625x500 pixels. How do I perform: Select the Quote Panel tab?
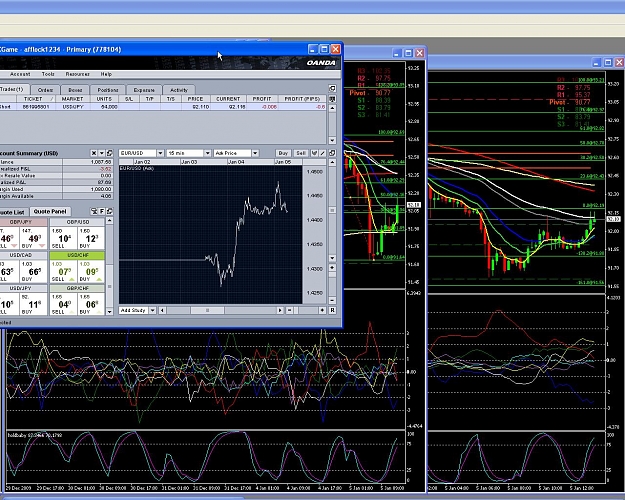point(50,211)
